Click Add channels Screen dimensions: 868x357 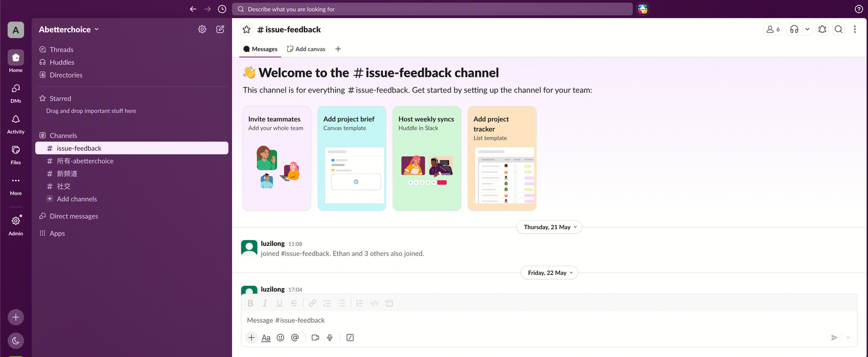pyautogui.click(x=132, y=199)
